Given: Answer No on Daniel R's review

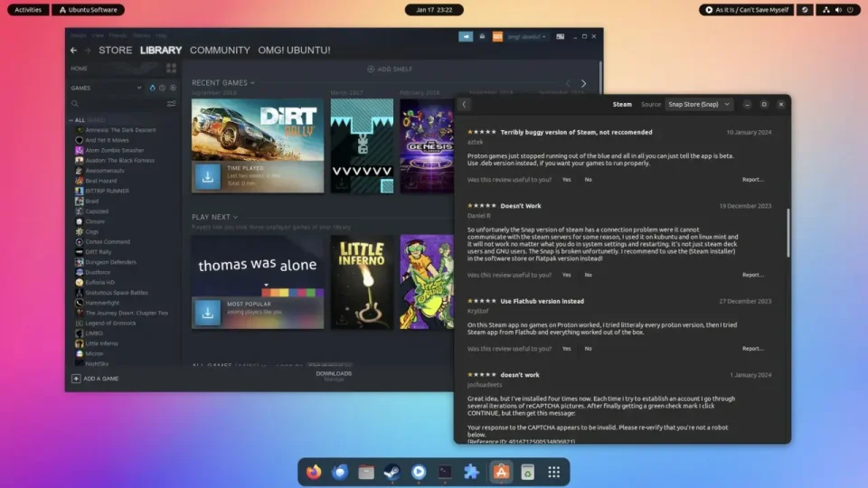Looking at the screenshot, I should point(588,275).
